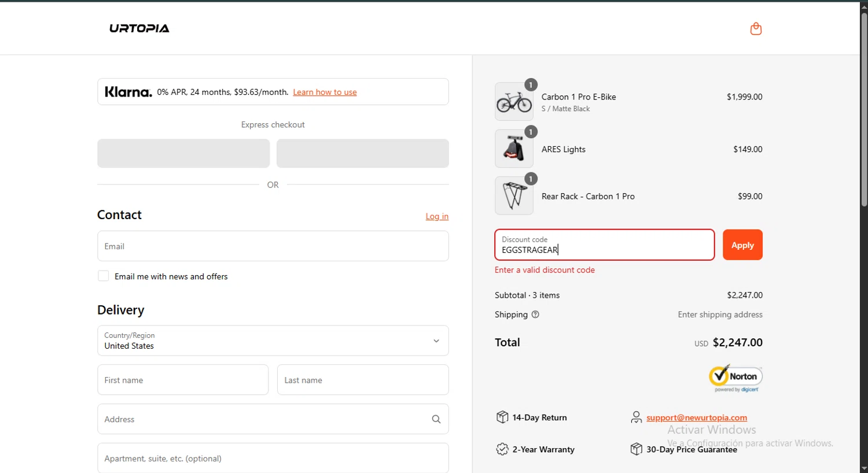Open the shopping bag cart icon
This screenshot has height=473, width=868.
point(756,28)
